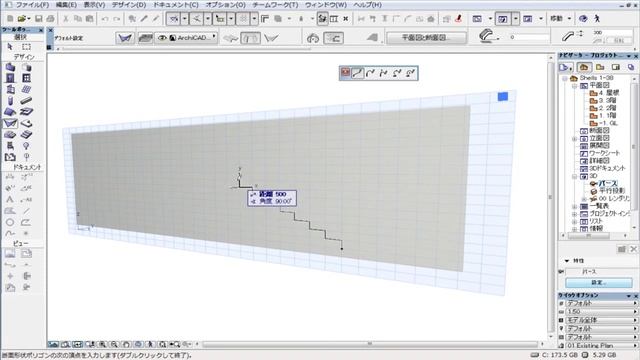Collapse the 平面図 tree node
The image size is (640, 360).
574,86
